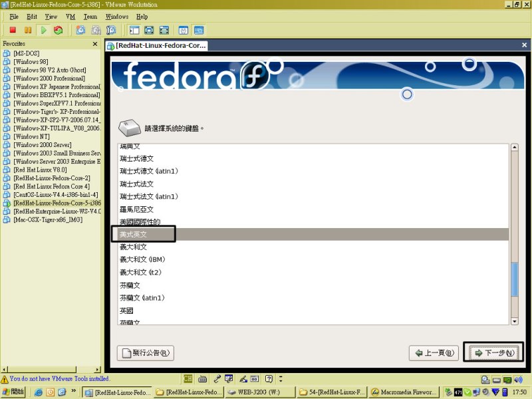Select [CentOS-Linux-V4.4-i386-bin1-4] in Favorites

click(x=56, y=195)
